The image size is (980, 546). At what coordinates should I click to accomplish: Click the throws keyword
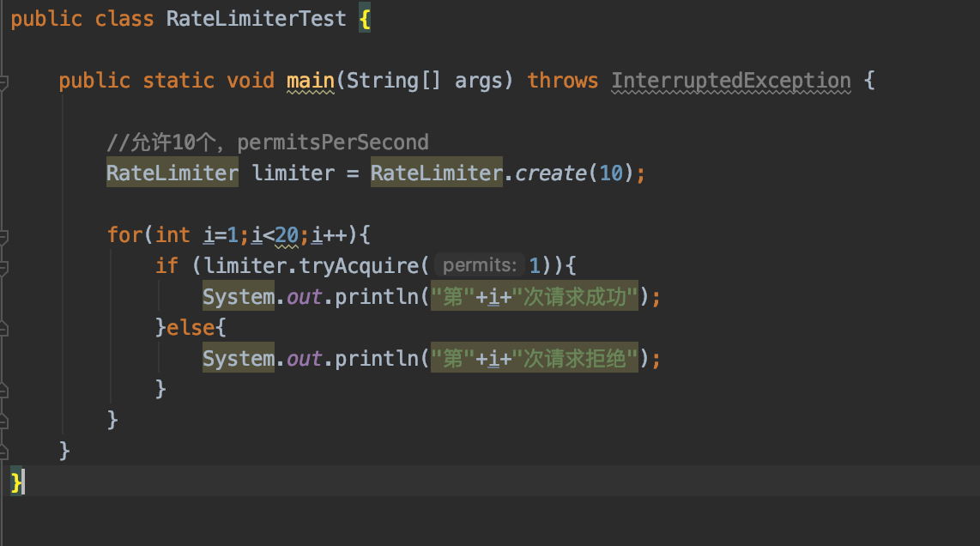tap(562, 81)
